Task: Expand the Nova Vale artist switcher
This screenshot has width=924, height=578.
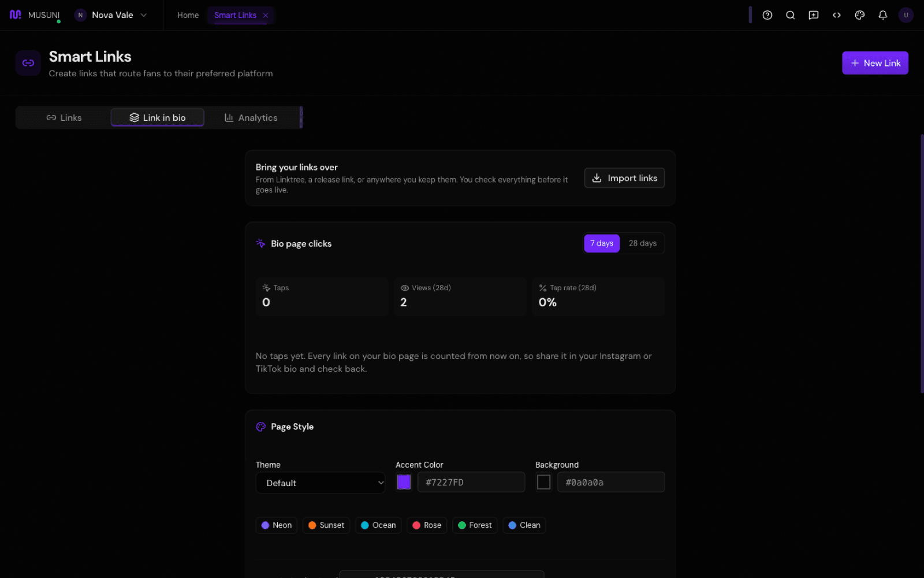Action: click(111, 15)
